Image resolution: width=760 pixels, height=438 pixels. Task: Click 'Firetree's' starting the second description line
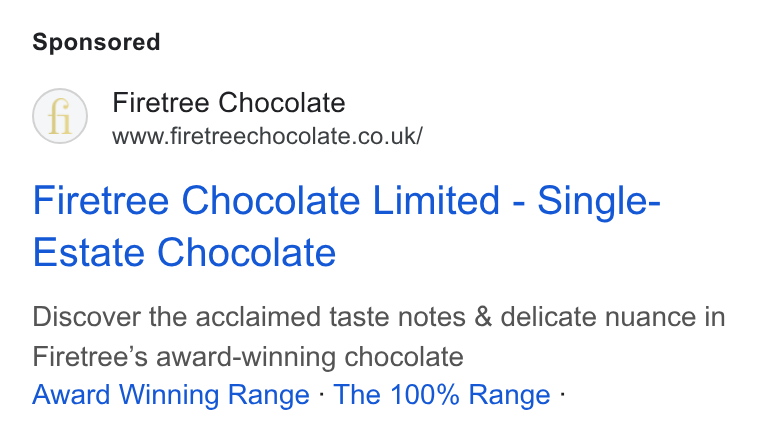click(90, 357)
